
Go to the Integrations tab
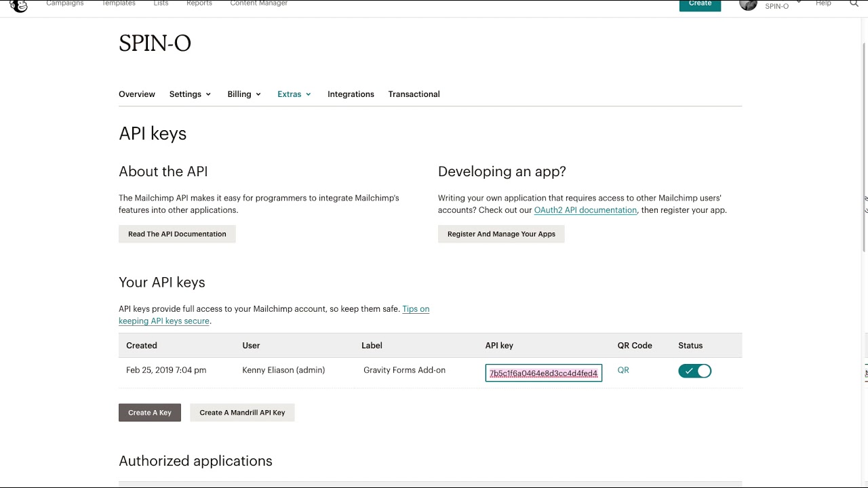tap(351, 94)
